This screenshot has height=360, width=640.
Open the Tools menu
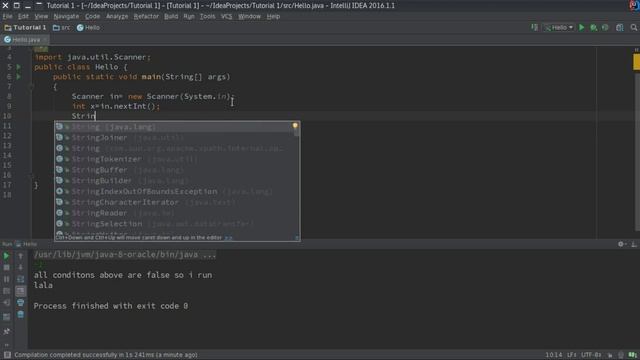pyautogui.click(x=207, y=16)
